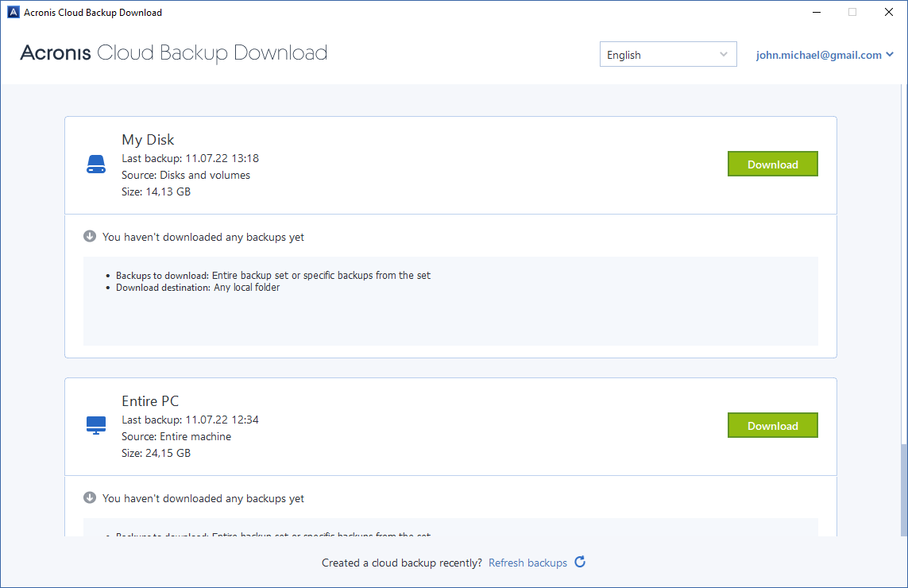This screenshot has width=908, height=588.
Task: Click the Refresh backups link
Action: click(x=527, y=563)
